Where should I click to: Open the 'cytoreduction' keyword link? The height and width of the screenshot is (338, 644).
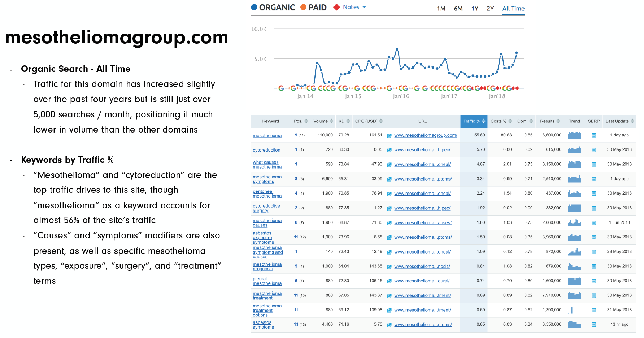tap(266, 150)
